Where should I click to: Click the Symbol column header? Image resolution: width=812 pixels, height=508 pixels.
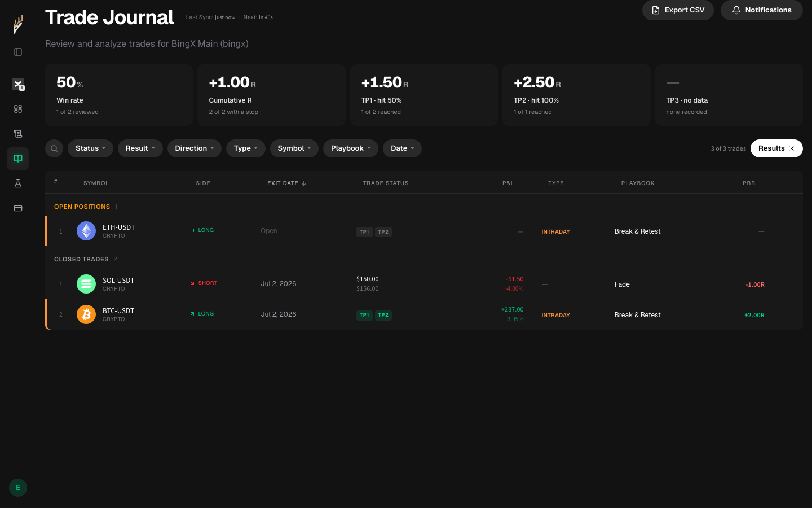pos(96,183)
